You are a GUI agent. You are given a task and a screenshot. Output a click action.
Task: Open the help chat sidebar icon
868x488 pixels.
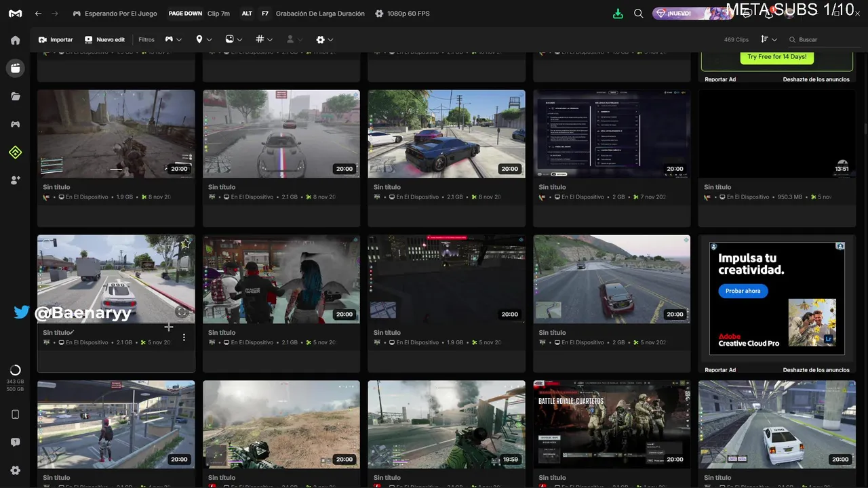pos(15,442)
